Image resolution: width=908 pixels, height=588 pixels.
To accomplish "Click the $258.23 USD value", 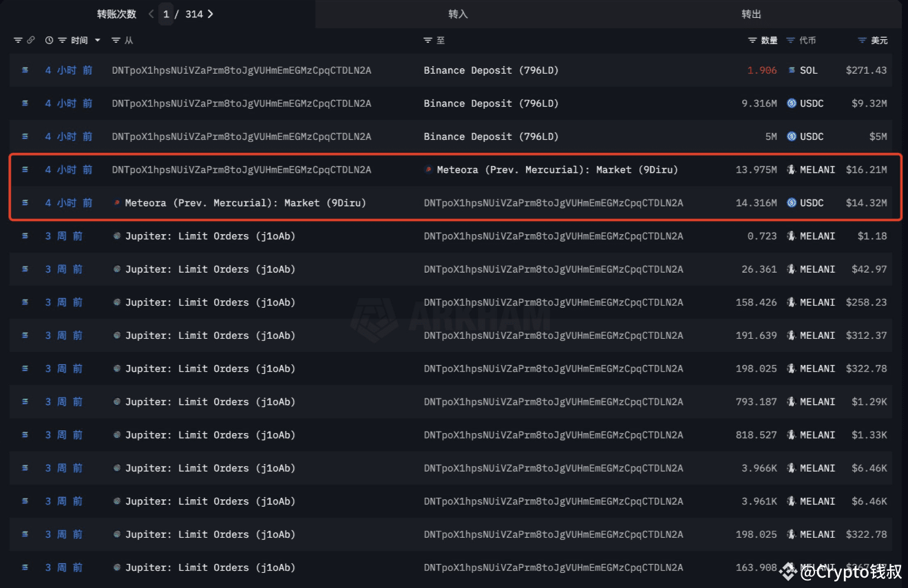I will 867,302.
